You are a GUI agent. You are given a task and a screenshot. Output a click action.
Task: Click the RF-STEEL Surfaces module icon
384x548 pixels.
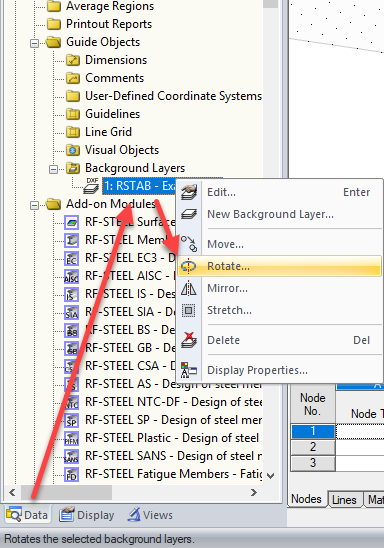(72, 222)
